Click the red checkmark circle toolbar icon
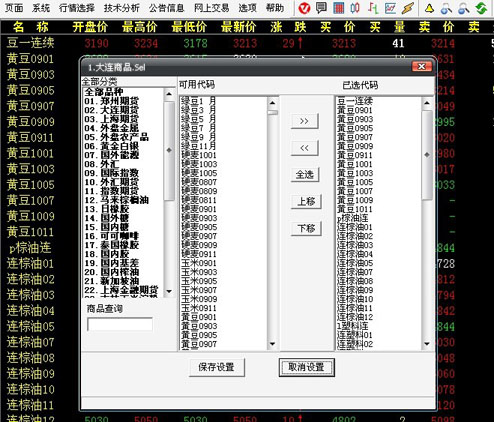The height and width of the screenshot is (422, 494). point(304,8)
